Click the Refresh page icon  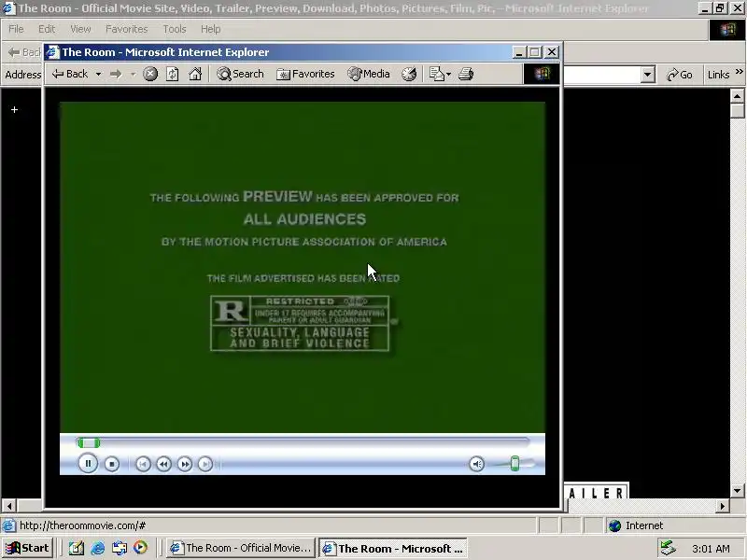[x=173, y=74]
